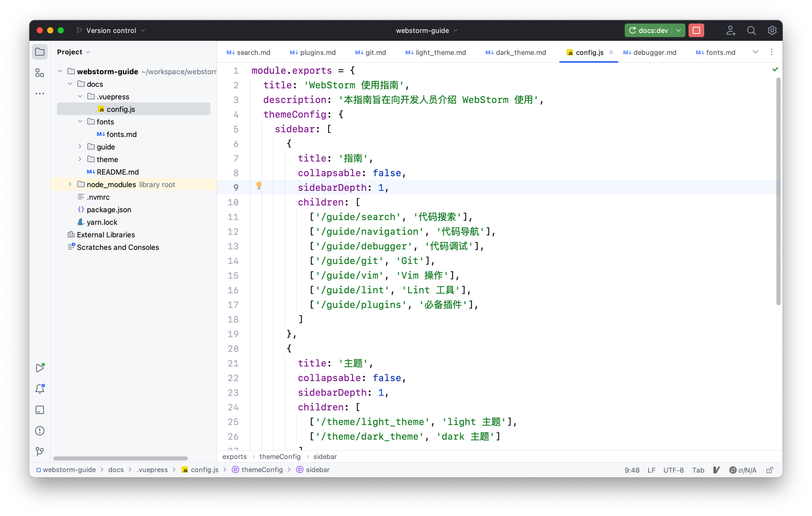Click the package.json file icon
Image resolution: width=812 pixels, height=516 pixels.
[81, 210]
